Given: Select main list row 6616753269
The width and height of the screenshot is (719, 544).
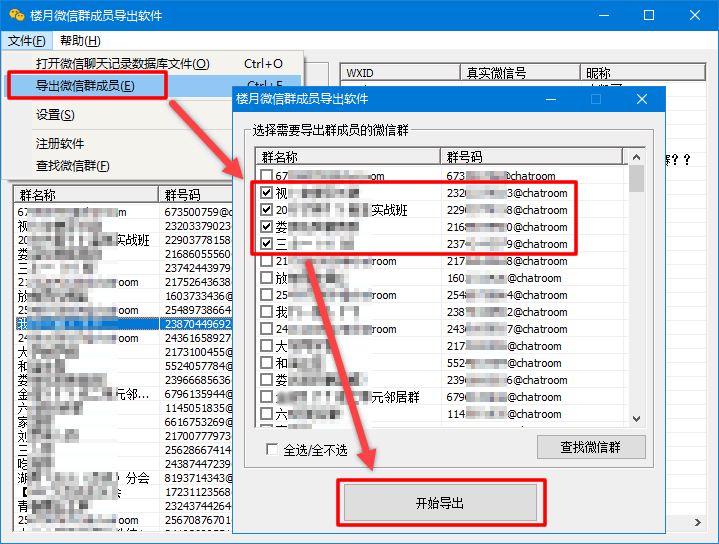Looking at the screenshot, I should (x=124, y=422).
